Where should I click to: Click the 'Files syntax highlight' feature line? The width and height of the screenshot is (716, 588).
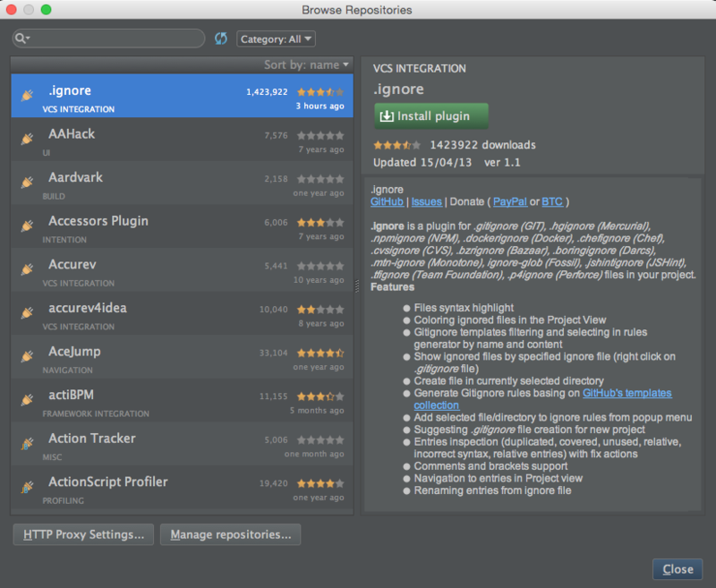coord(464,308)
